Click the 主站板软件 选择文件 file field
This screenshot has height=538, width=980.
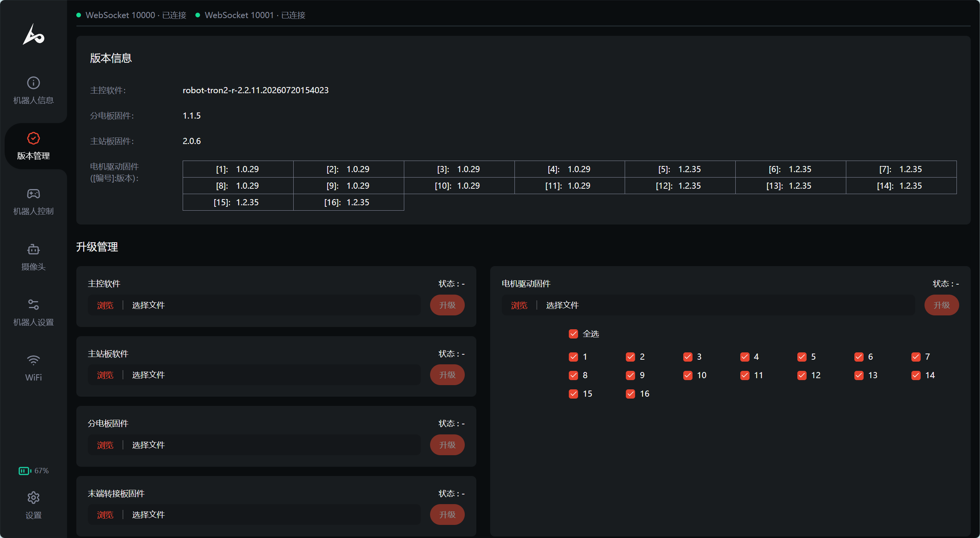pyautogui.click(x=254, y=375)
